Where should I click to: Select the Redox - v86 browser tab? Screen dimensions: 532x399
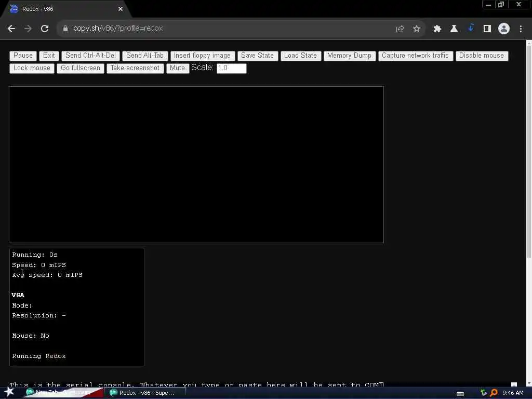pyautogui.click(x=66, y=9)
